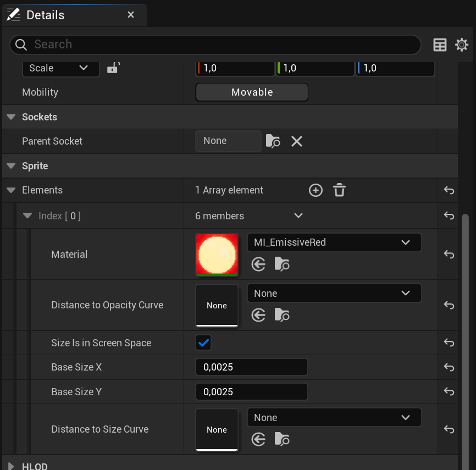Open Distance to Opacity Curve asset dropdown
This screenshot has width=476, height=470.
point(334,294)
